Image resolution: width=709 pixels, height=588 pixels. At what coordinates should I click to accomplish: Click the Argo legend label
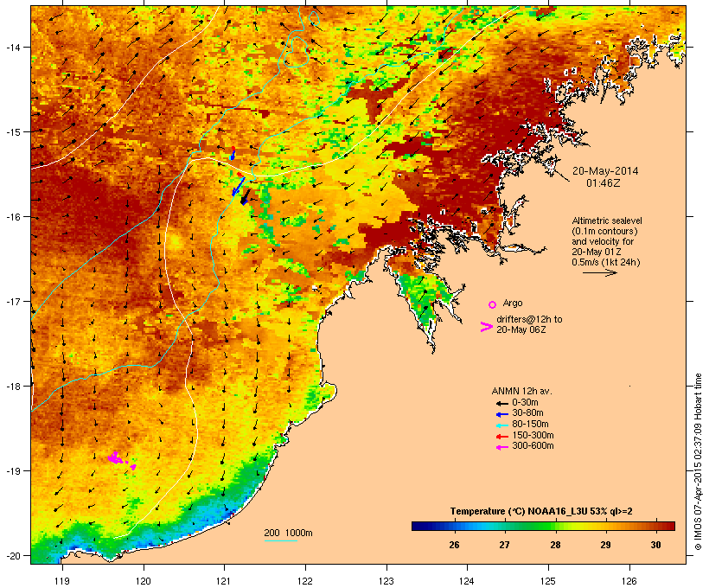[513, 303]
